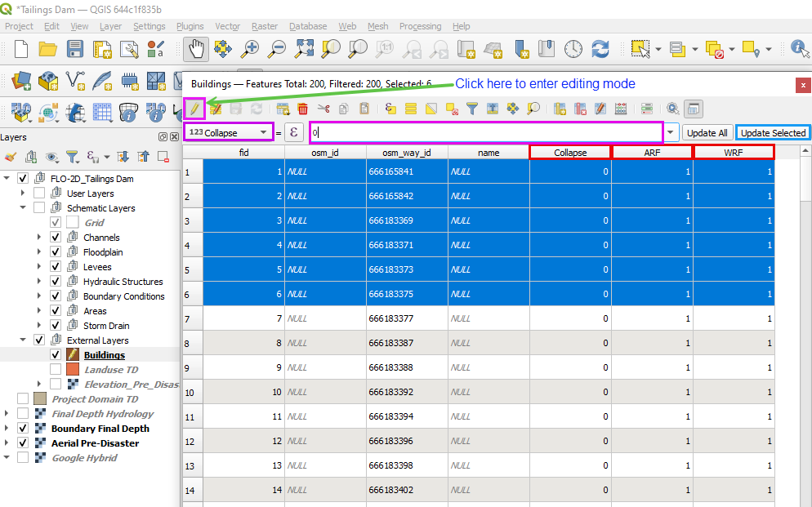The width and height of the screenshot is (812, 507).
Task: Click the Update Selected button
Action: (773, 132)
